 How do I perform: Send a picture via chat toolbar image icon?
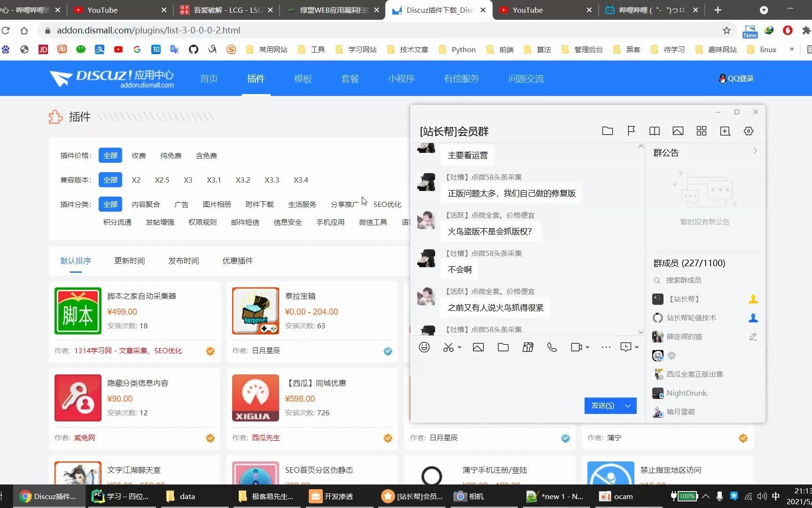478,347
